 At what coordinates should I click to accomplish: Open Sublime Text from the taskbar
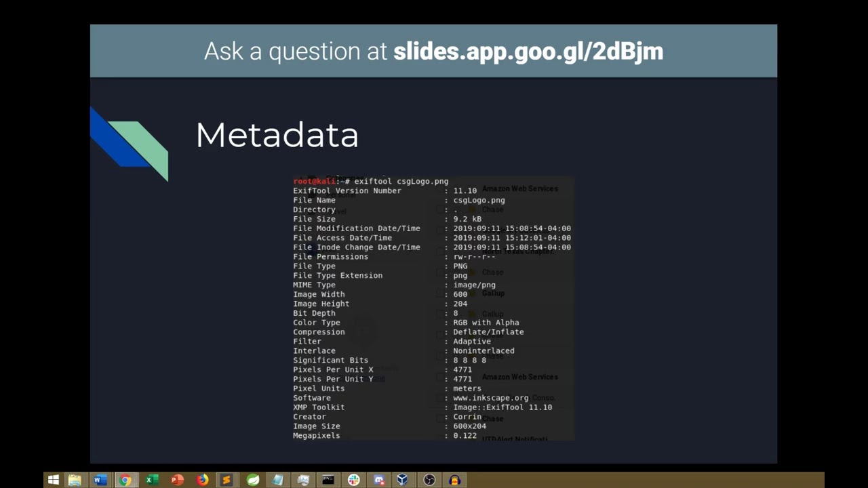[226, 480]
